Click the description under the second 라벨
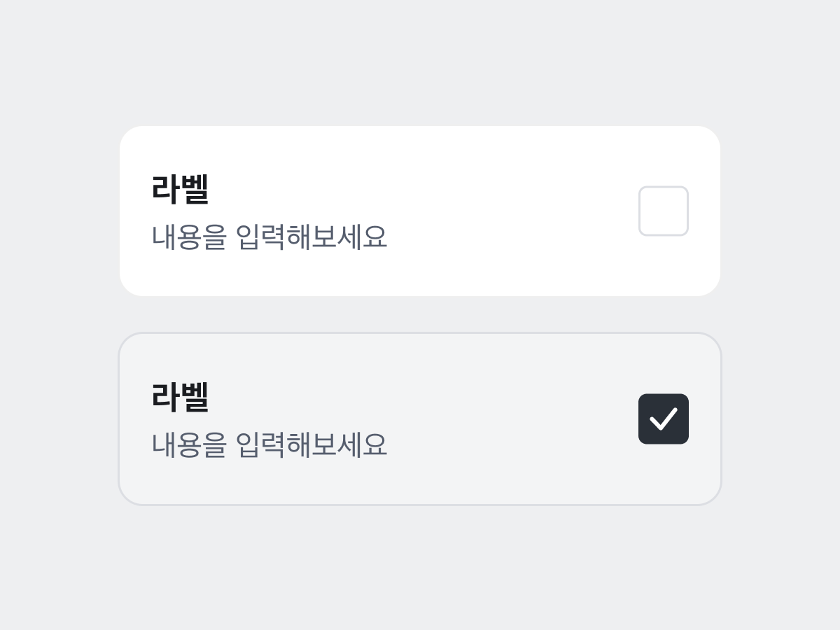840x630 pixels. (x=269, y=445)
